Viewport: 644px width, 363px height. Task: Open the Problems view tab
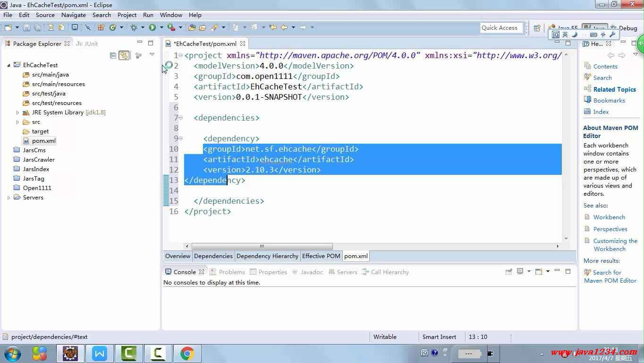coord(227,272)
